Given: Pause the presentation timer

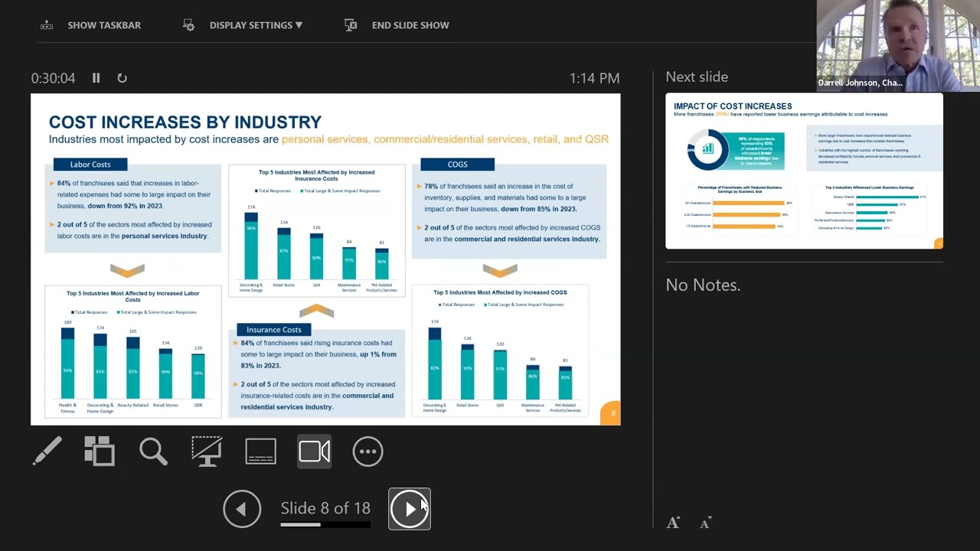Looking at the screenshot, I should coord(96,78).
